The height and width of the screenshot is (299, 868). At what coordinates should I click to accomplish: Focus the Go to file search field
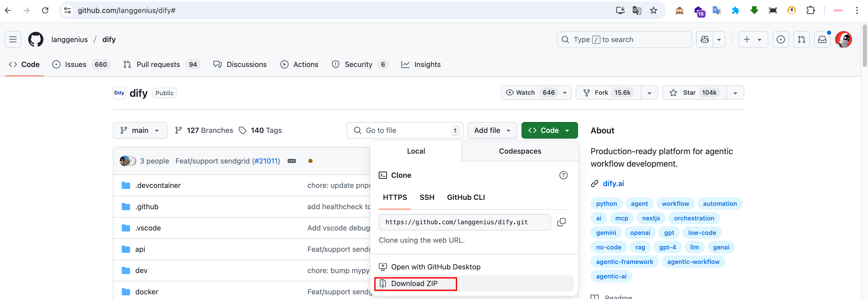405,131
